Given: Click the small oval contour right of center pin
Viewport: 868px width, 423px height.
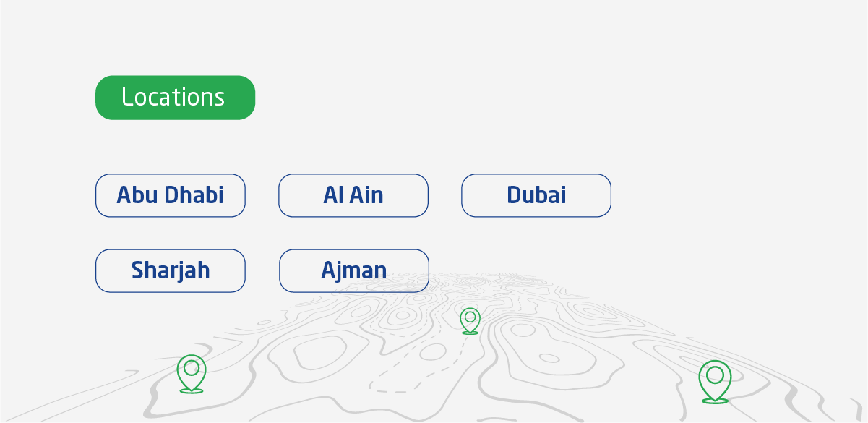Looking at the screenshot, I should point(550,358).
